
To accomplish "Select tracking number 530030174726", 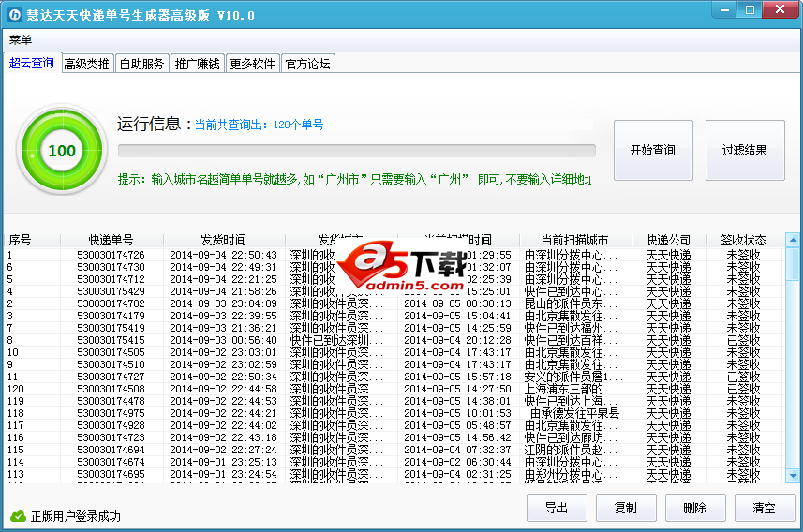I will pyautogui.click(x=112, y=255).
